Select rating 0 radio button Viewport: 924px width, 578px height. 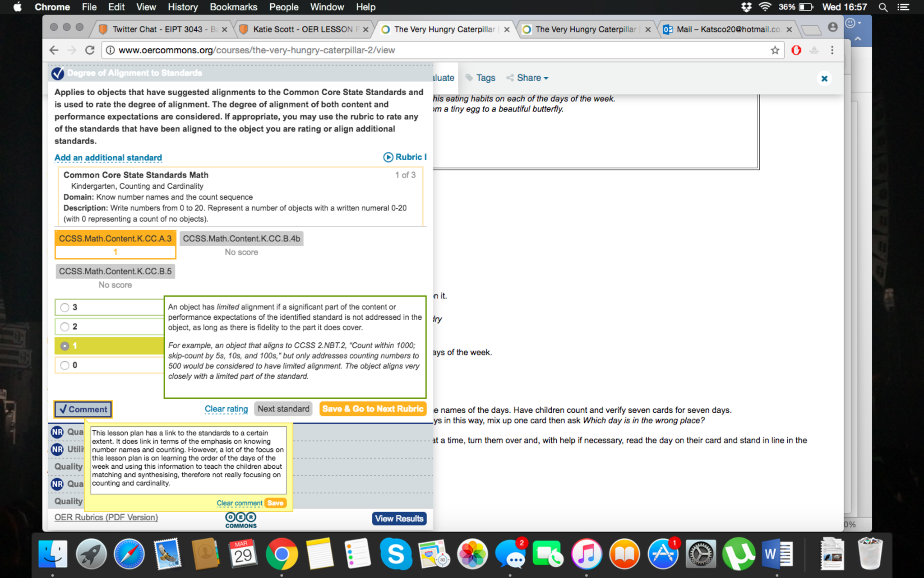click(x=65, y=365)
